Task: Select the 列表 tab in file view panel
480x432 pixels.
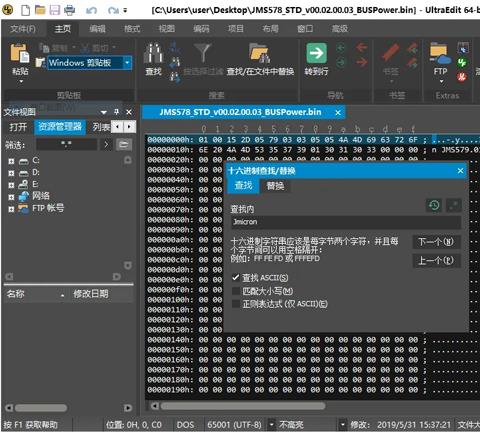Action: [x=101, y=127]
